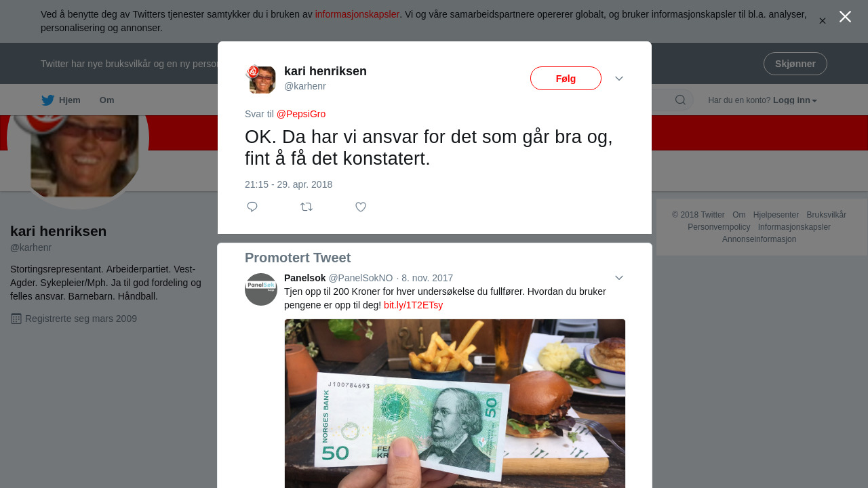Viewport: 868px width, 488px height.
Task: Click the reply speech bubble icon
Action: [252, 207]
